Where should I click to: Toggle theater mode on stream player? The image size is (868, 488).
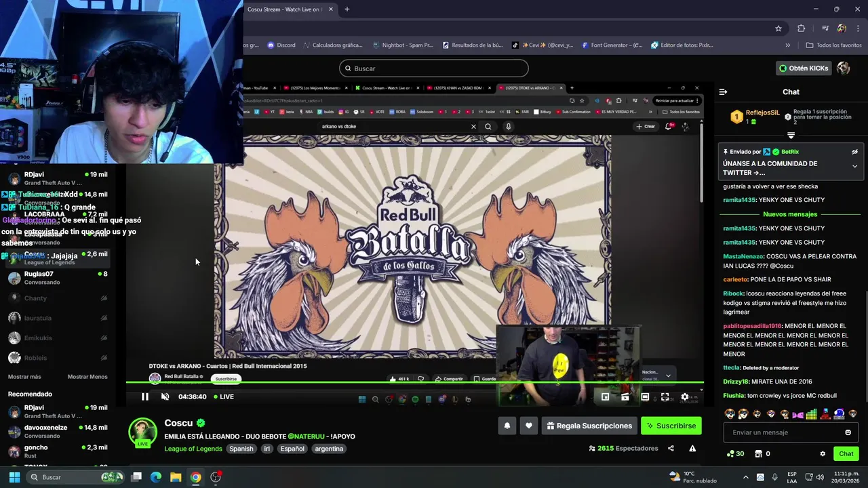click(x=645, y=396)
